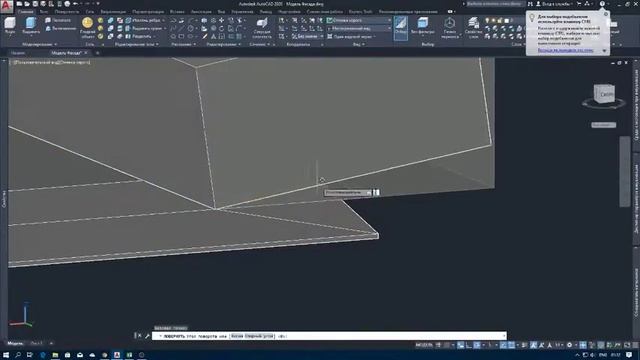The image size is (640, 360).
Task: Toggle the Отбор (Culling) button
Action: [400, 28]
